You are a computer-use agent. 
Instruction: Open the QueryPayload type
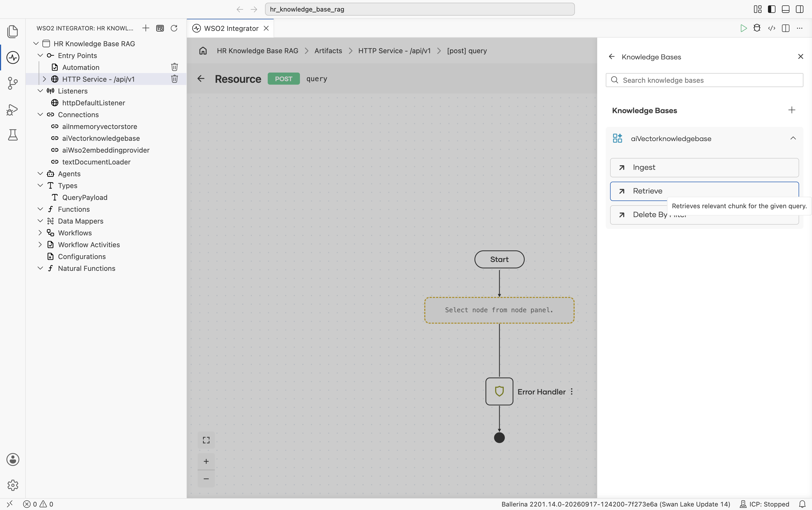[x=85, y=197]
